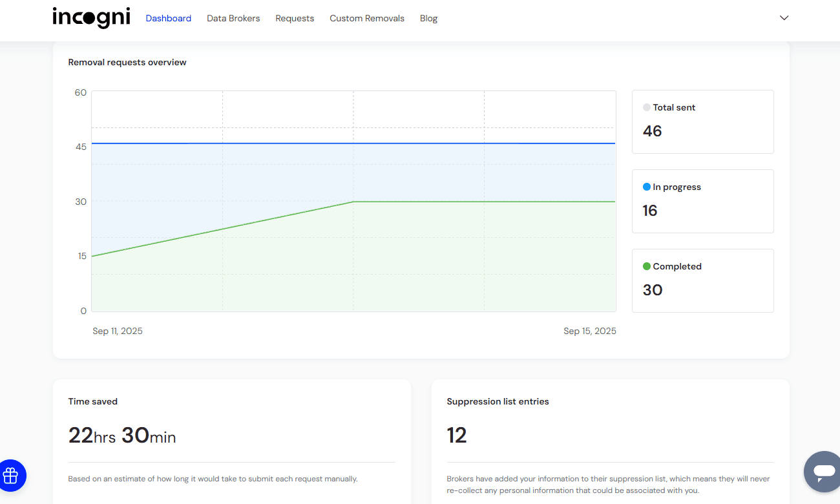The image size is (840, 504).
Task: Click the green Completed dot
Action: click(647, 266)
